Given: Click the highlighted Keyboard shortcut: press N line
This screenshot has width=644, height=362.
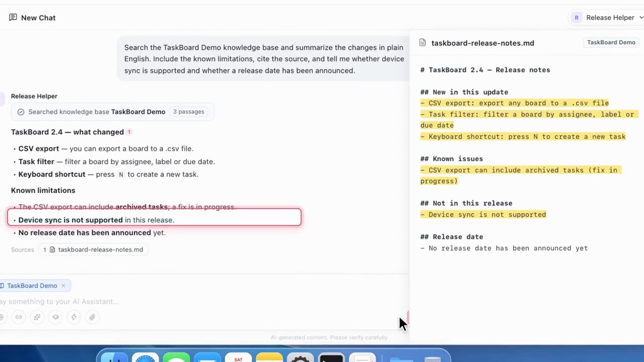Looking at the screenshot, I should coord(523,137).
